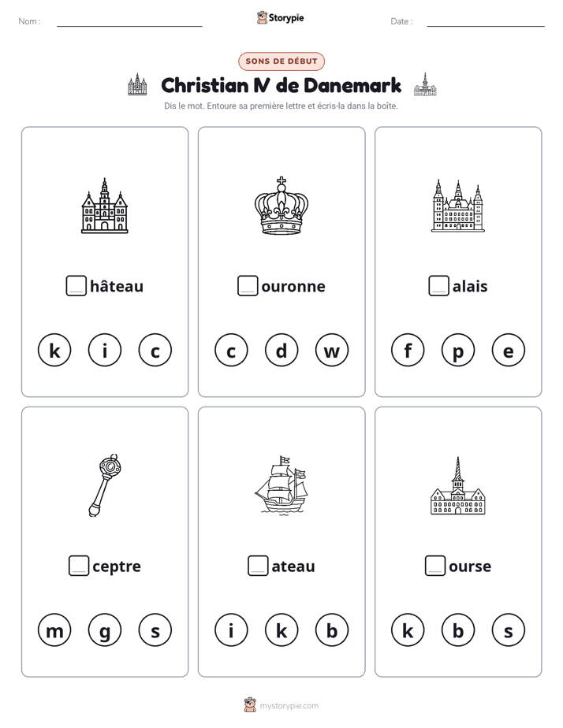
Task: Click the blank box before 'ourse'
Action: coord(435,566)
